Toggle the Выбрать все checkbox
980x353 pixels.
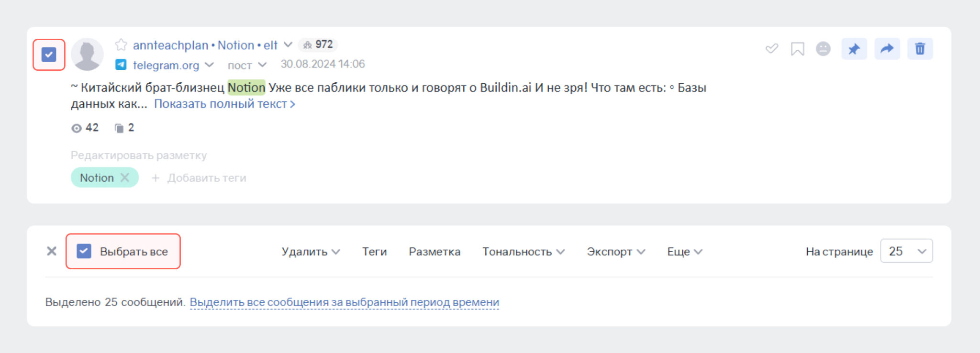[x=84, y=251]
